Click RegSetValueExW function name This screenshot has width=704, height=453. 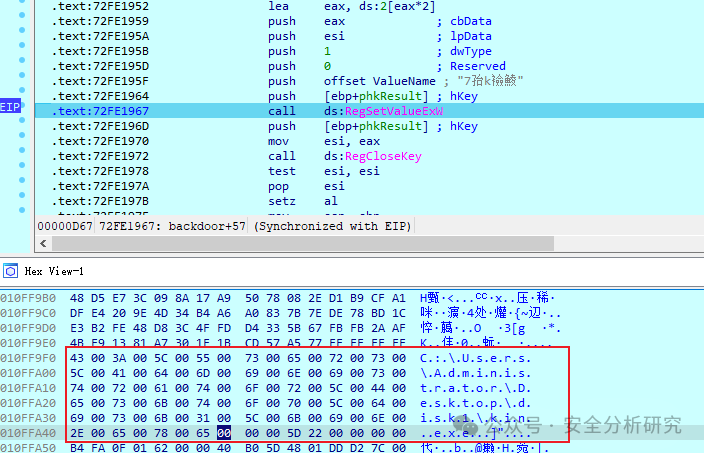click(x=394, y=111)
